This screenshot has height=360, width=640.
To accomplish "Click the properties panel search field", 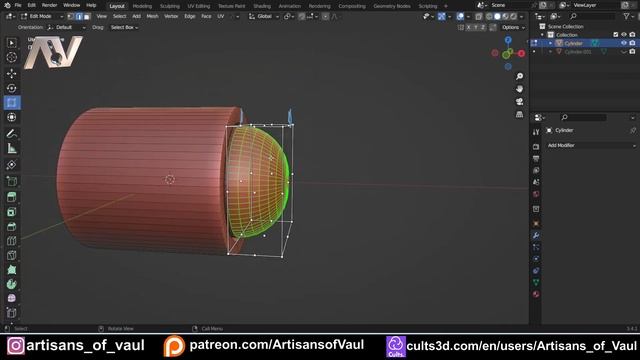I will (x=584, y=118).
